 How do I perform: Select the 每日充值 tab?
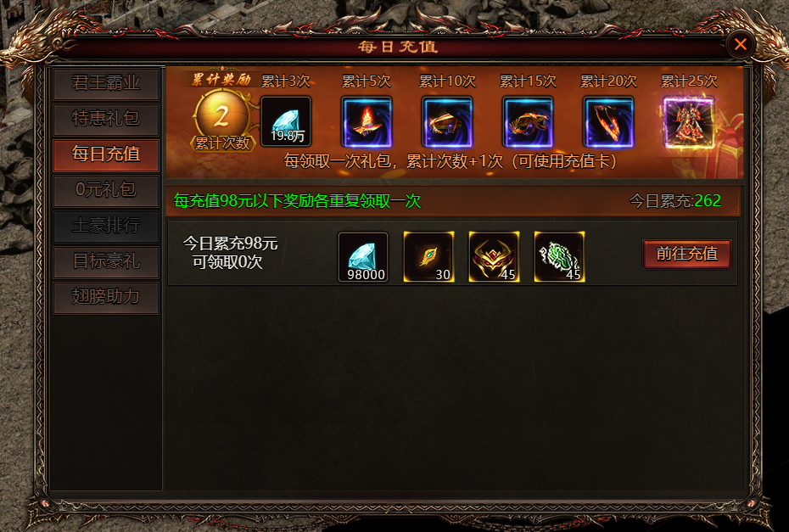tap(106, 154)
